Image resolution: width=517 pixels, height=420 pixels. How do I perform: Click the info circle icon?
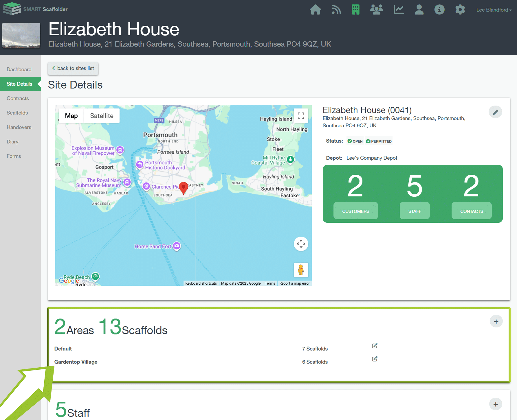[x=439, y=10]
